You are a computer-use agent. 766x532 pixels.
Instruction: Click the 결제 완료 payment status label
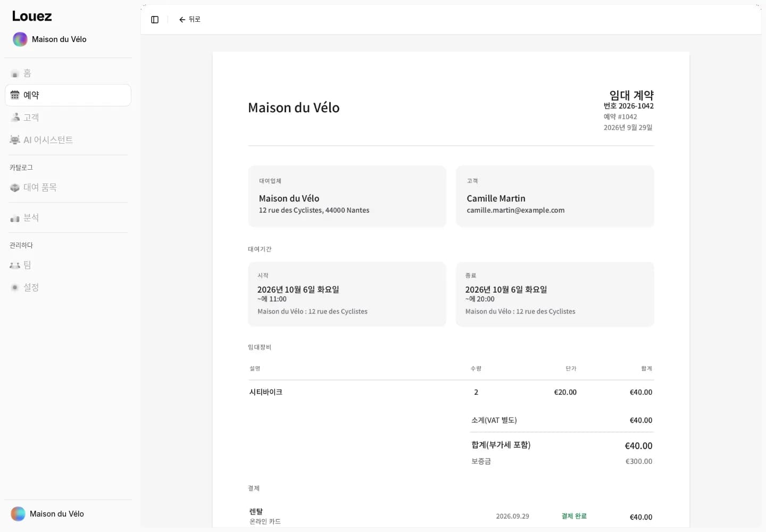coord(574,516)
